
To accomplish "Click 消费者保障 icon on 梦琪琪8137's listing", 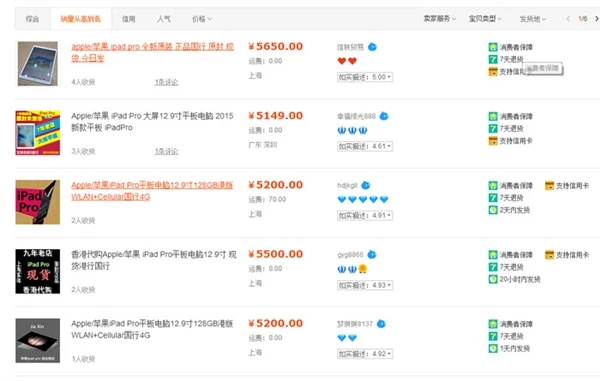I will point(493,324).
